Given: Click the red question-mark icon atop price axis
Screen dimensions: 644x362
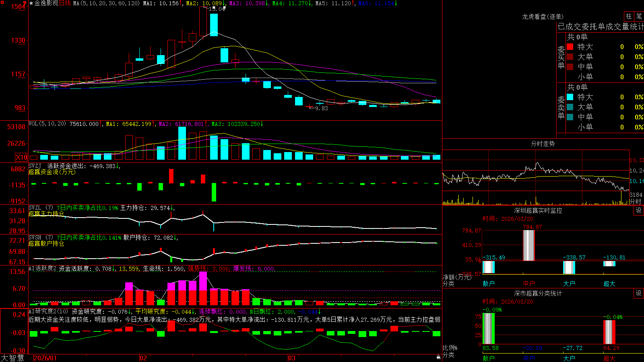Looking at the screenshot, I should pos(25,3).
